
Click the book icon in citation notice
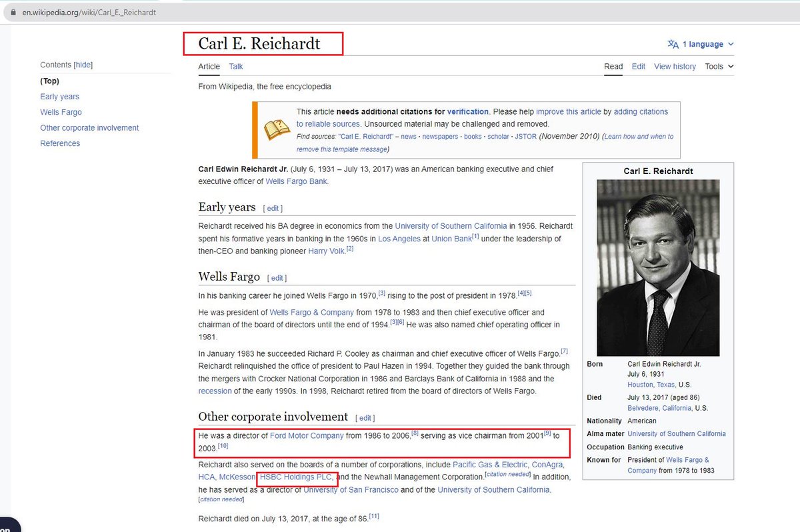click(277, 130)
